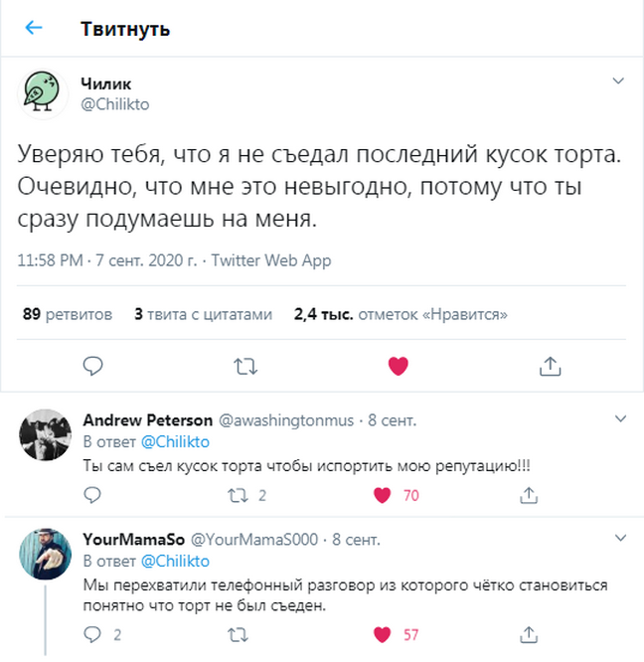644x662 pixels.
Task: Share the main tweet by Чилик
Action: tap(550, 366)
